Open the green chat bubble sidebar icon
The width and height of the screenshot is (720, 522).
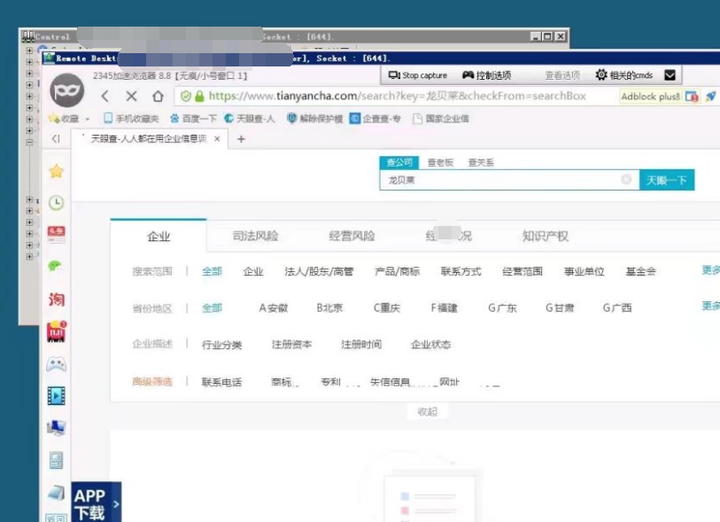[55, 265]
